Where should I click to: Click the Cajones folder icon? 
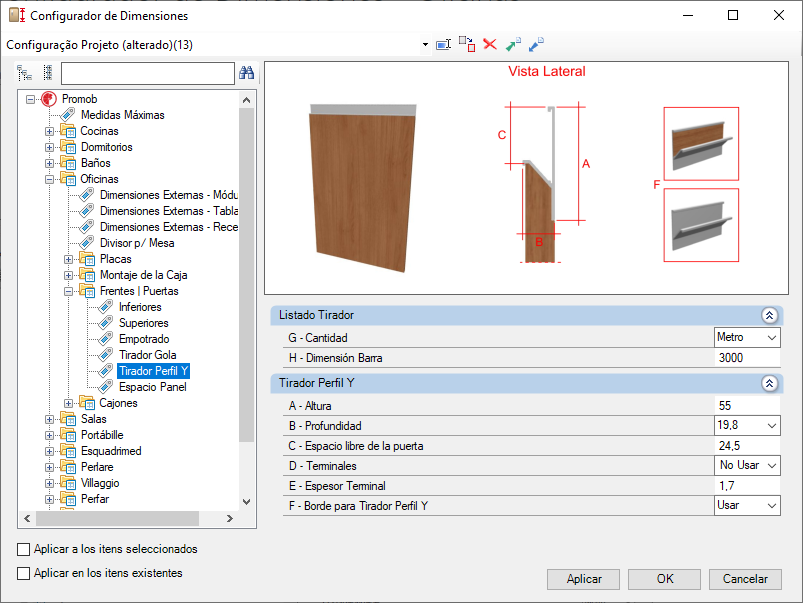(x=87, y=403)
